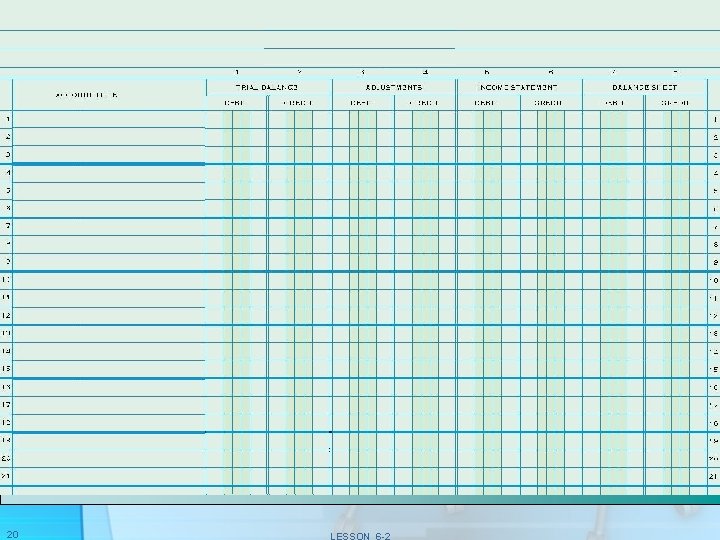Click line number 15 after Balance Sheet Credit

click(714, 369)
